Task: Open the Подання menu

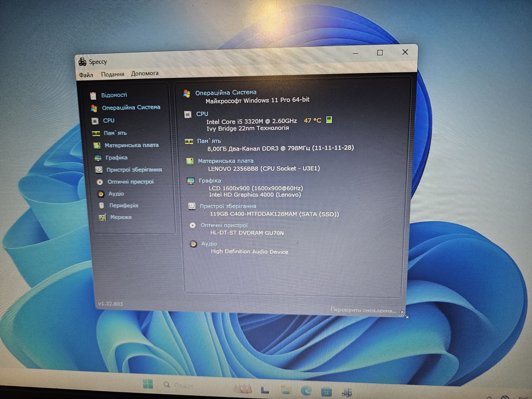Action: pyautogui.click(x=113, y=74)
